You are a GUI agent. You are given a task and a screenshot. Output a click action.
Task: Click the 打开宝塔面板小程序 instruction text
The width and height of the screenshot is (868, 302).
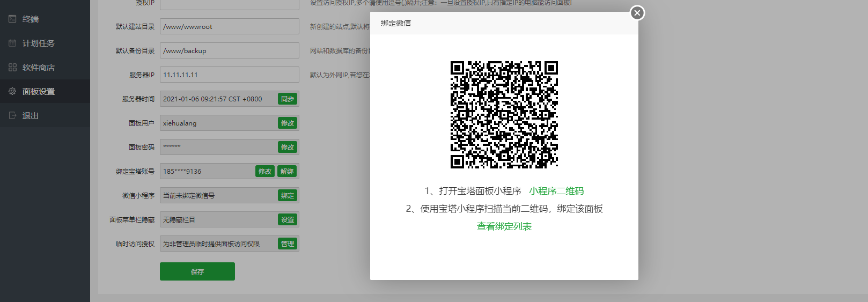coord(473,191)
